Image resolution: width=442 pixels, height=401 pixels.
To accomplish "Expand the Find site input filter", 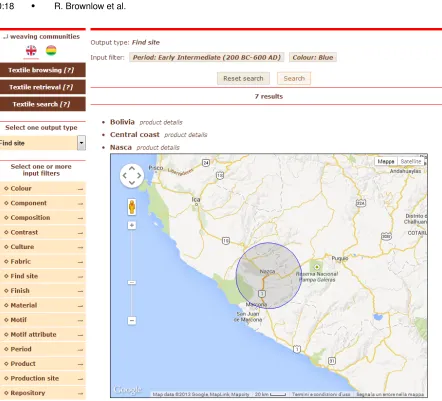I will (43, 276).
